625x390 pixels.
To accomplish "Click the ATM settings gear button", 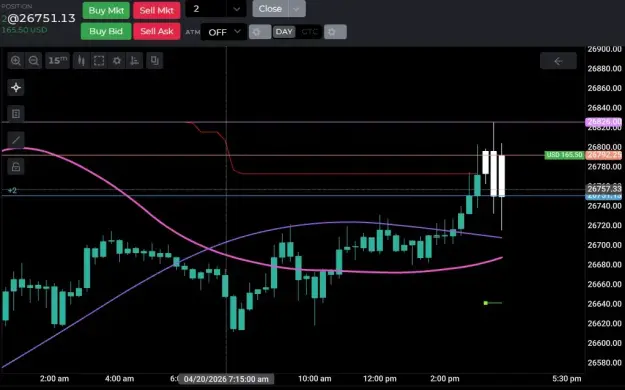I will point(260,32).
